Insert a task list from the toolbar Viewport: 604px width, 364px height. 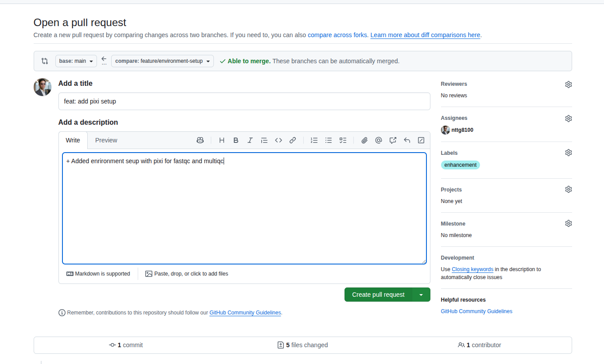pos(343,140)
